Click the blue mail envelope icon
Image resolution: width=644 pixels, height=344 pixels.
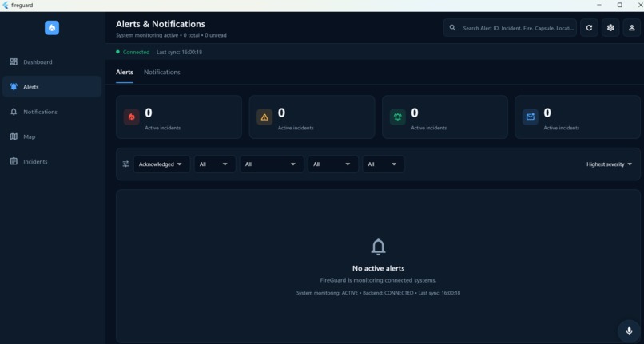tap(531, 117)
